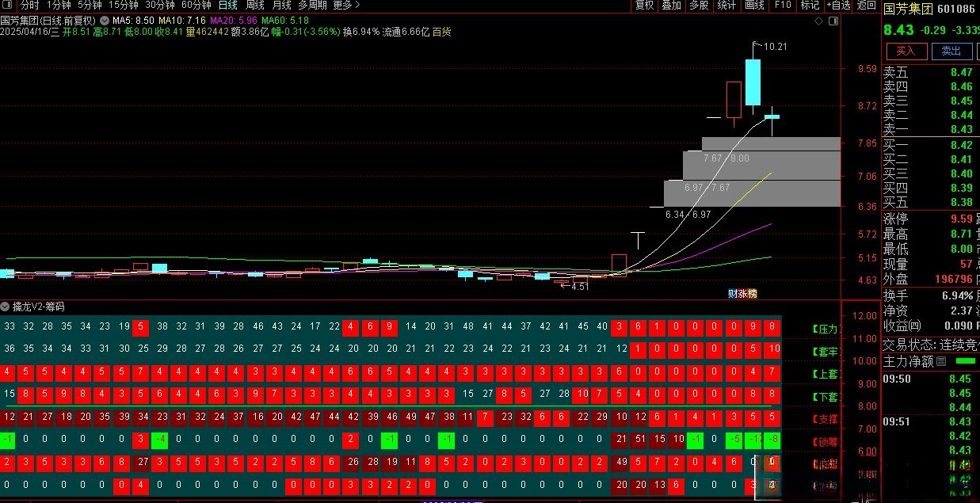Open the 画线 drawing tool
The height and width of the screenshot is (503, 980).
[x=754, y=6]
